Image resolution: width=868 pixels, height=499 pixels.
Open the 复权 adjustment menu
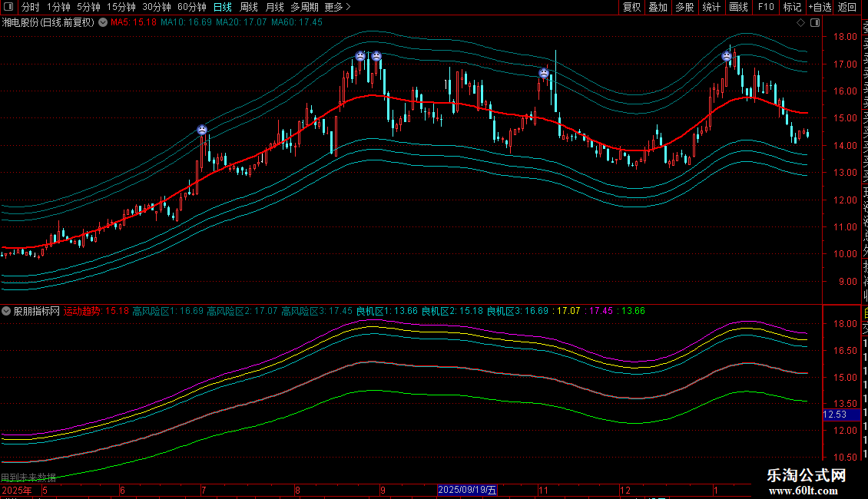point(631,7)
